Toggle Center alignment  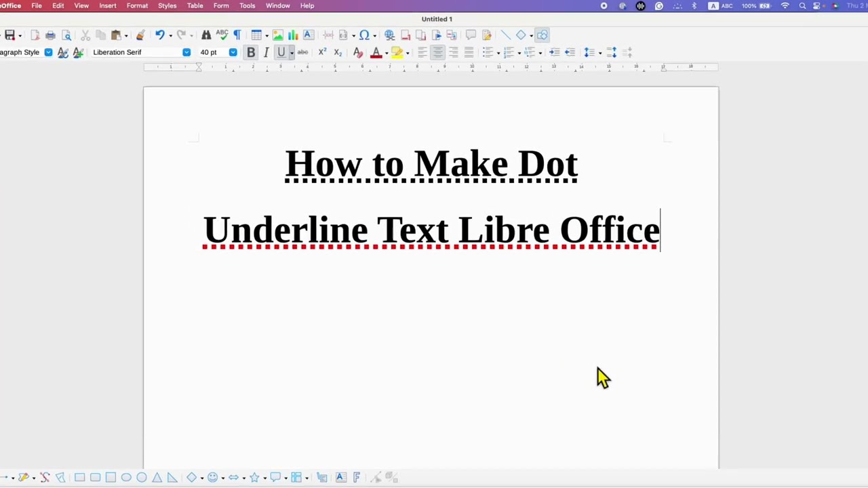click(x=437, y=52)
